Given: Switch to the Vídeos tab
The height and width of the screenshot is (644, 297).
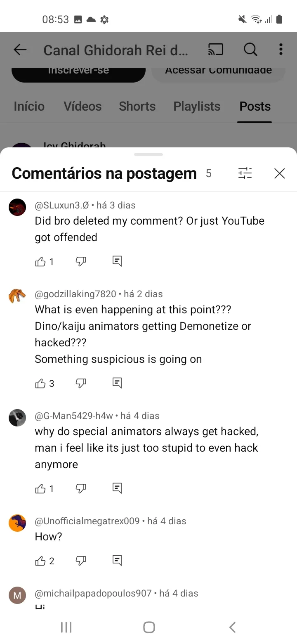Looking at the screenshot, I should (x=82, y=107).
